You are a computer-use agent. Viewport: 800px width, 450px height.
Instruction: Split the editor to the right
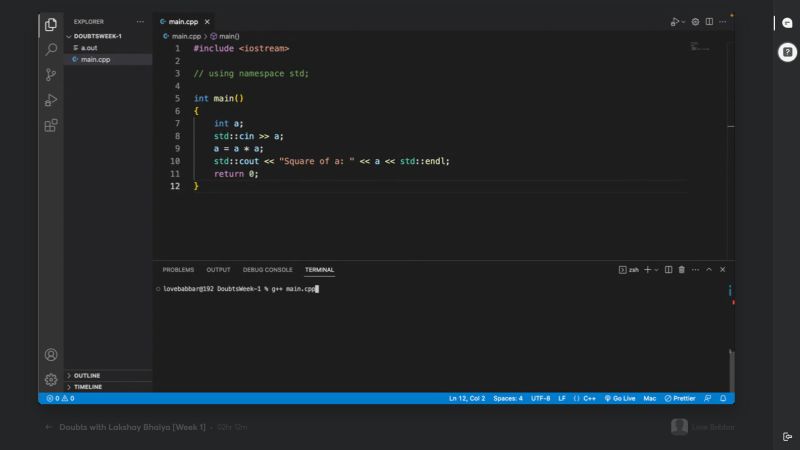click(x=708, y=21)
